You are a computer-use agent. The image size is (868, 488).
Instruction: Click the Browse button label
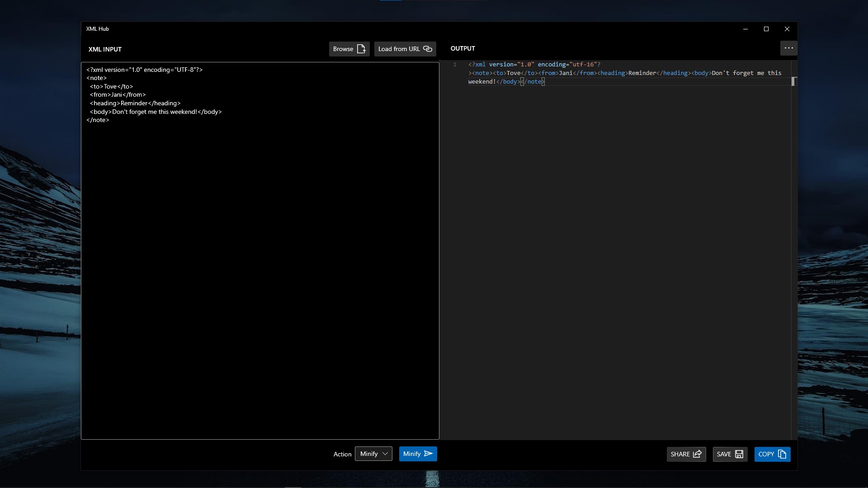tap(343, 49)
